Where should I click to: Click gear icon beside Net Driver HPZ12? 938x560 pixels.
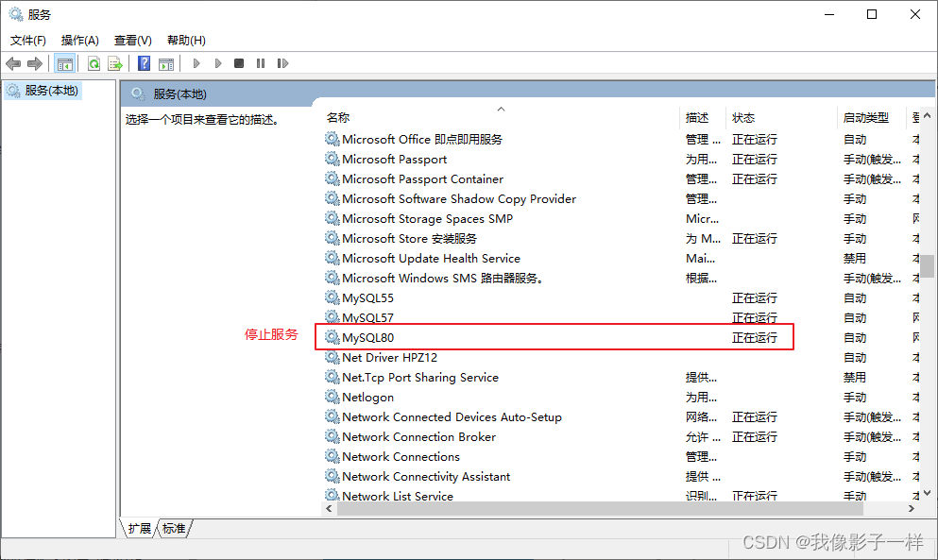pos(332,357)
